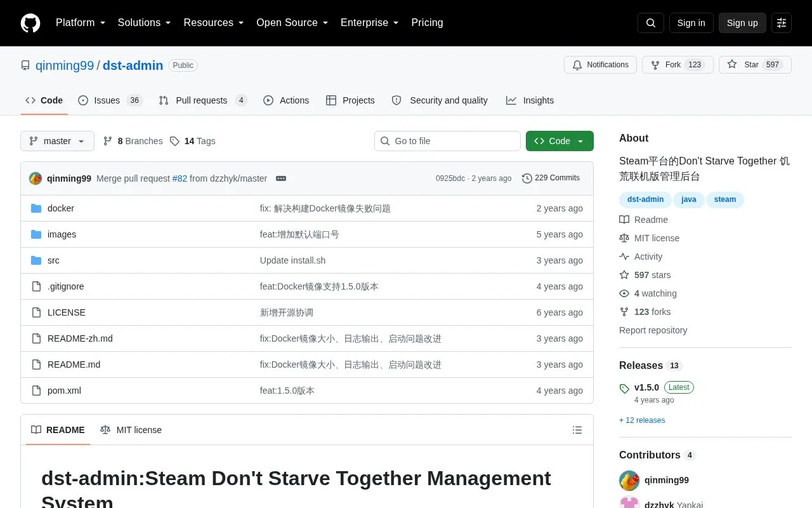
Task: Expand the Open Source menu
Action: (292, 23)
